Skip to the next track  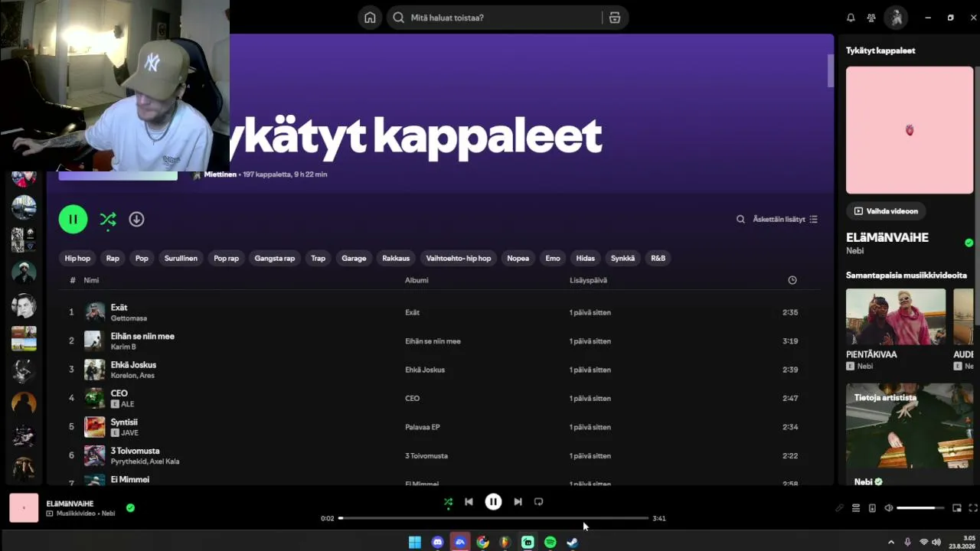(x=518, y=502)
